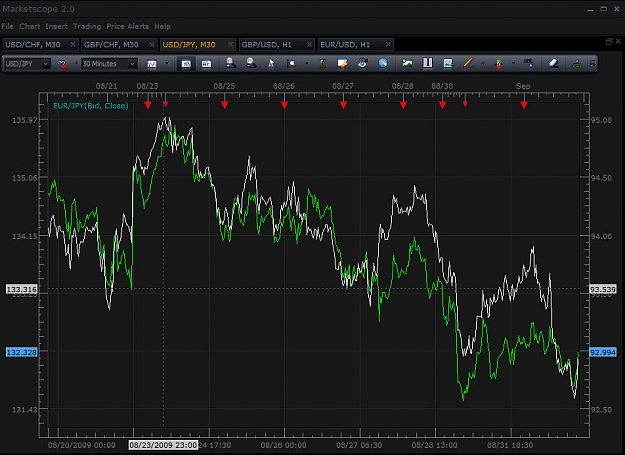Open the USD/JPY symbol dropdown
Image resolution: width=625 pixels, height=455 pixels.
tap(45, 64)
